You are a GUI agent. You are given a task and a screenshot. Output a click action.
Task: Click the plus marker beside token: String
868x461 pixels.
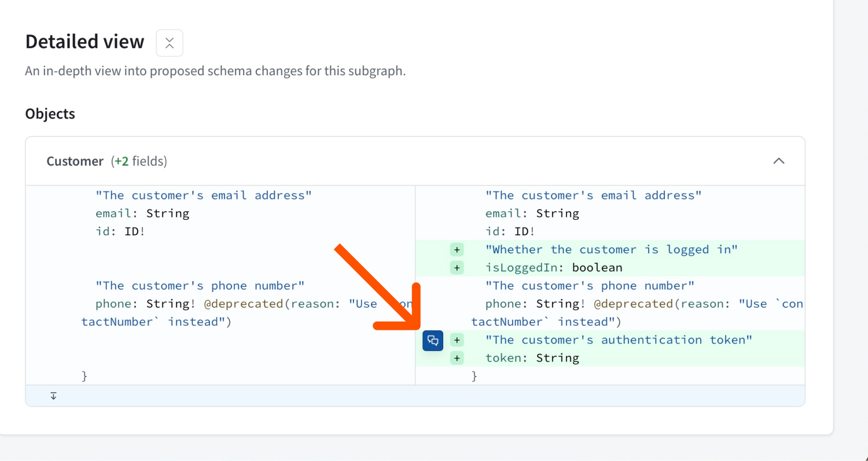point(457,357)
